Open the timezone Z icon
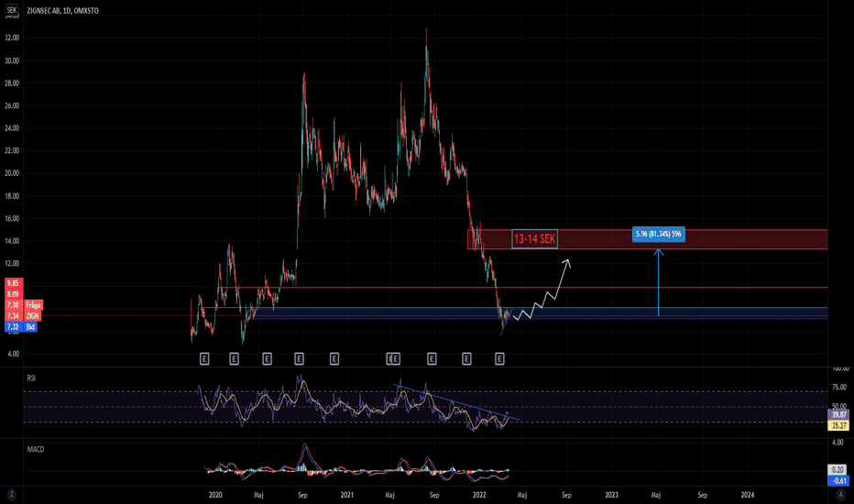 [x=11, y=495]
